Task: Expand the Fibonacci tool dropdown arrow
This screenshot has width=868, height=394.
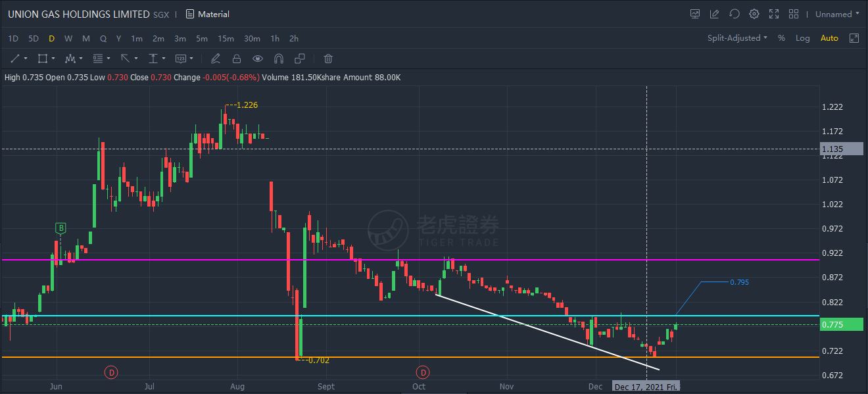Action: 108,59
